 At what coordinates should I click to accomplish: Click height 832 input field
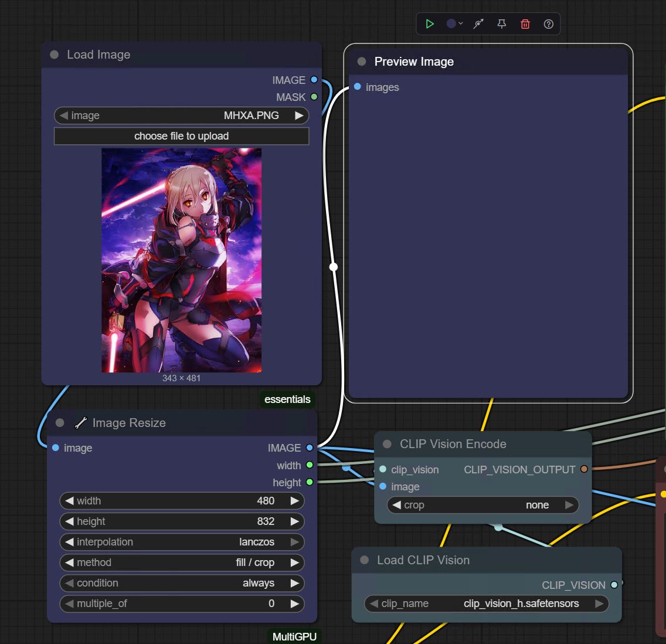(x=182, y=521)
